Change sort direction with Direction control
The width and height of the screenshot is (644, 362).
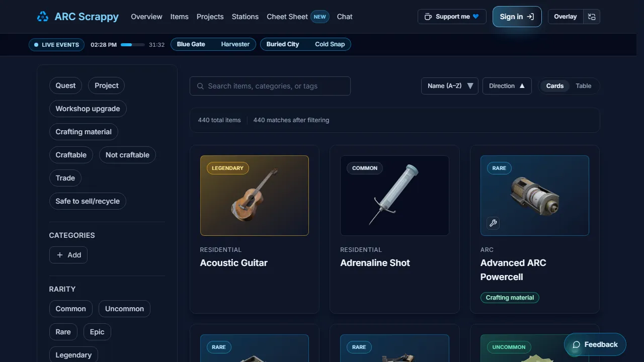tap(507, 86)
